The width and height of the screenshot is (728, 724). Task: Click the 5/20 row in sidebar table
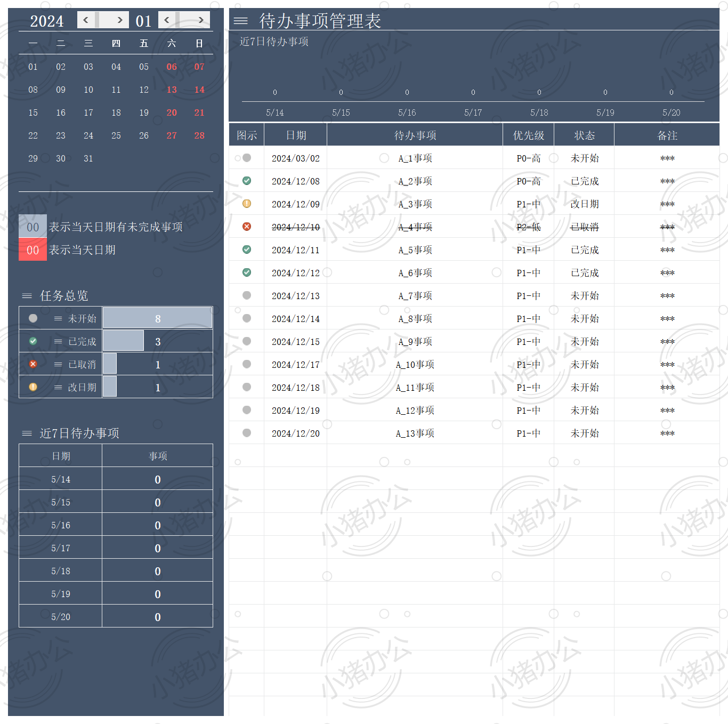(116, 616)
